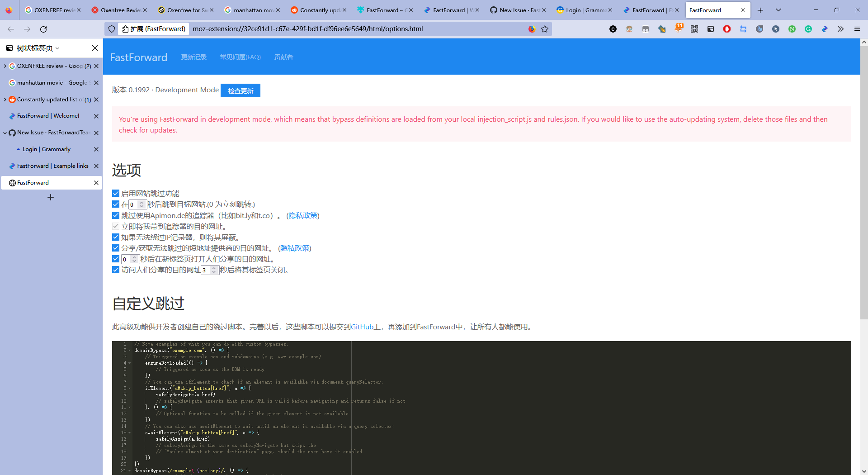Open the GitHub link in custom bypass text

(x=362, y=327)
